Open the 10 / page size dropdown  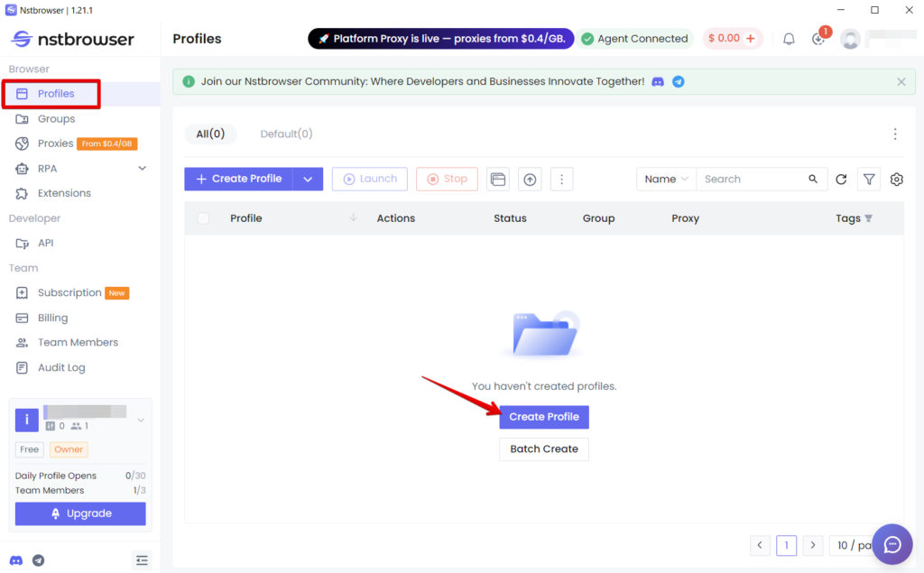point(852,545)
